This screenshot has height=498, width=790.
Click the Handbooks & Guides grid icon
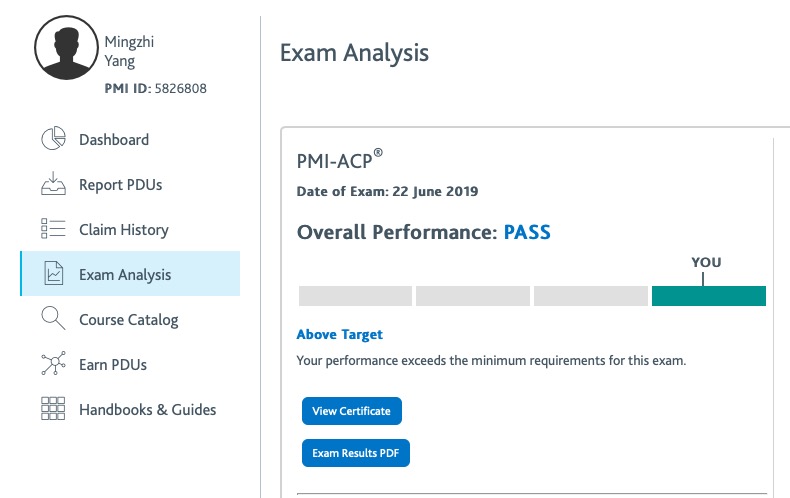[x=53, y=408]
